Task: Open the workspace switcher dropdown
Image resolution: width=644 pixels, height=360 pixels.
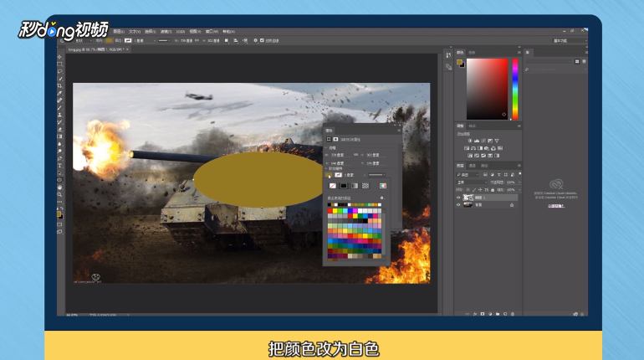Action: [569, 41]
